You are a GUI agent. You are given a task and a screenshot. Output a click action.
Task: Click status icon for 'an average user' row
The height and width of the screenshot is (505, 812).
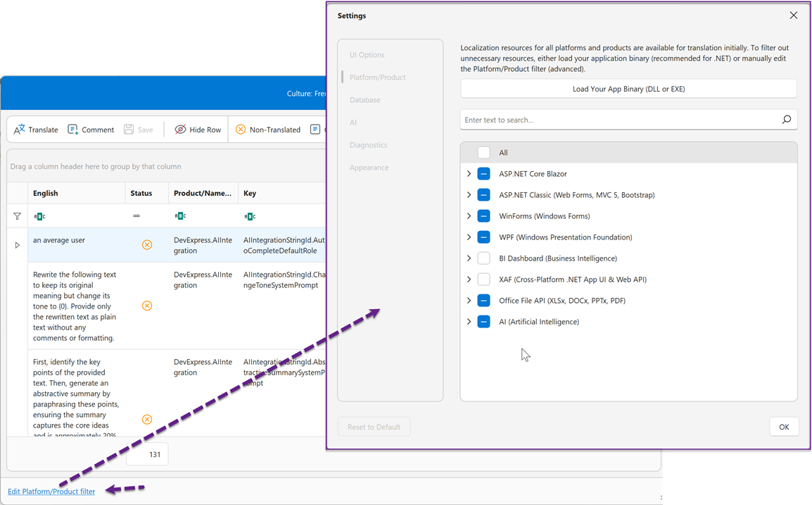(147, 244)
